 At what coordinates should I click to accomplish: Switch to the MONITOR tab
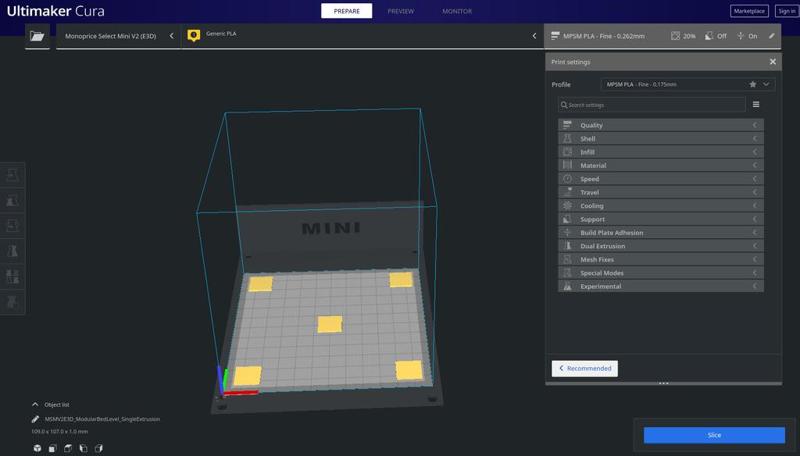[x=457, y=11]
